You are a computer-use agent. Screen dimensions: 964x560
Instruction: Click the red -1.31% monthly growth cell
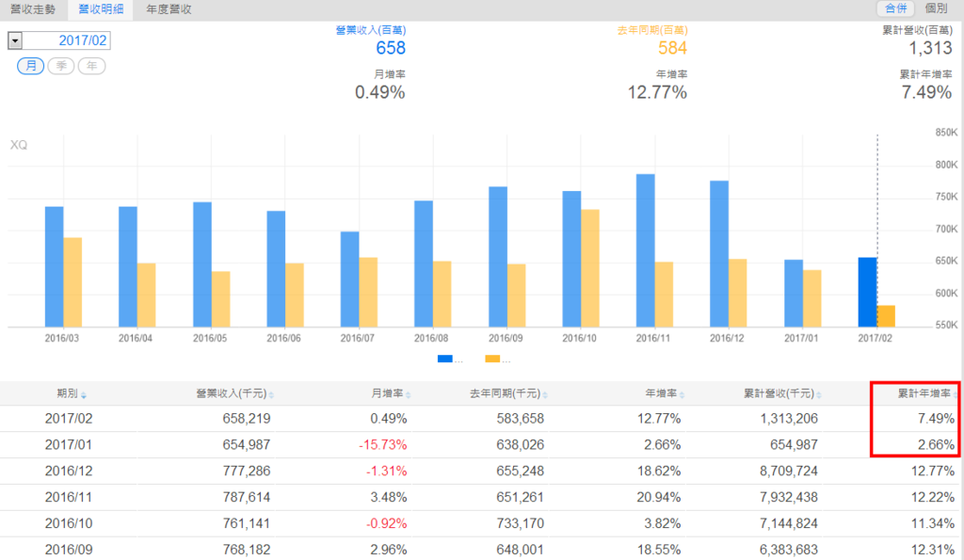point(386,471)
